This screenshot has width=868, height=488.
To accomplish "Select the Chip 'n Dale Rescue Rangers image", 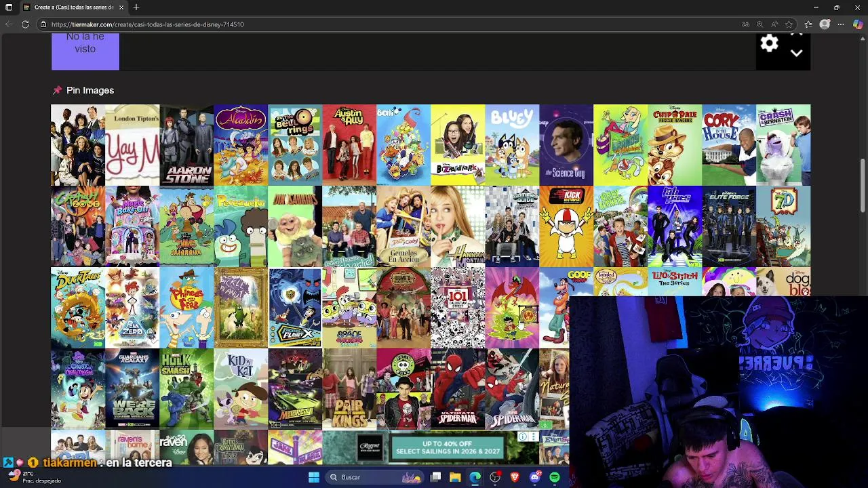I will click(675, 144).
